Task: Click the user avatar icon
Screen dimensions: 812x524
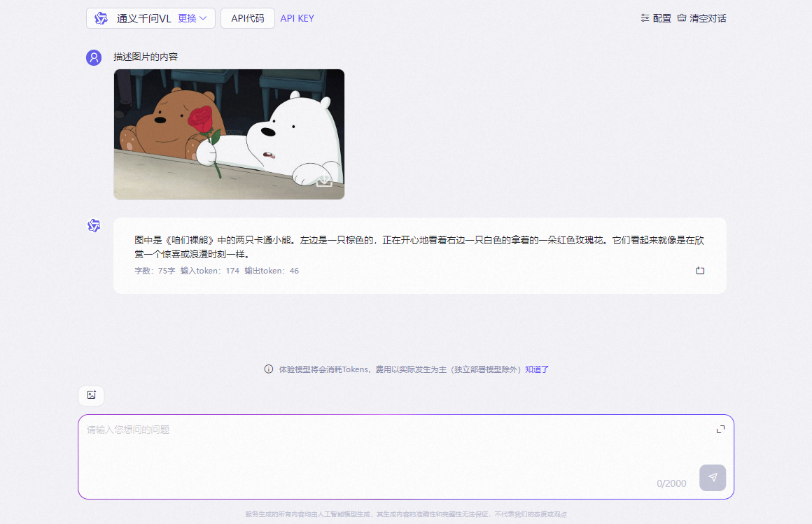Action: click(94, 57)
